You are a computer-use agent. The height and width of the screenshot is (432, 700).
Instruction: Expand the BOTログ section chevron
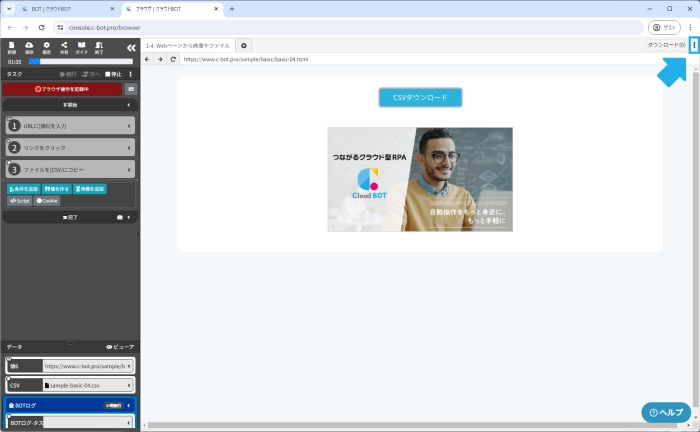[x=130, y=405]
